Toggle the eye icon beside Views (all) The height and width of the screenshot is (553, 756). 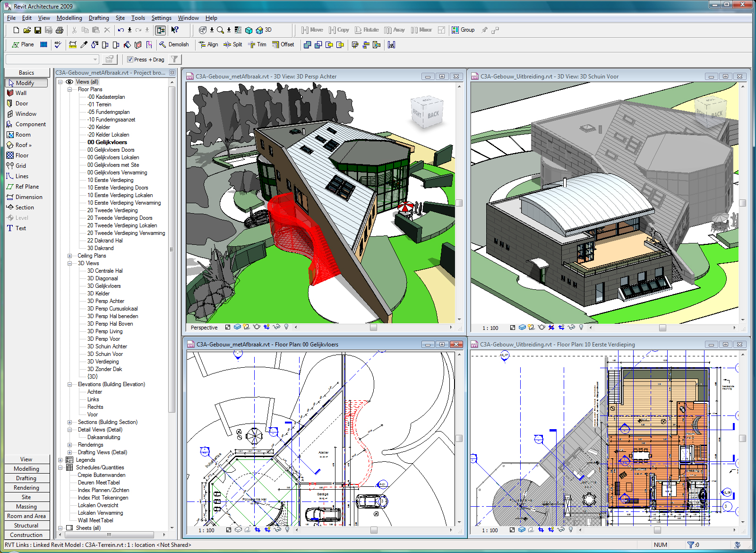[x=69, y=82]
